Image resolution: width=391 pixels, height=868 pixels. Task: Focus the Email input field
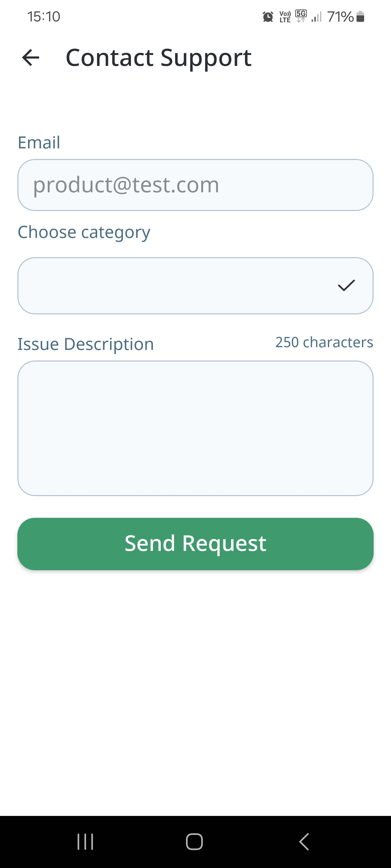point(195,185)
